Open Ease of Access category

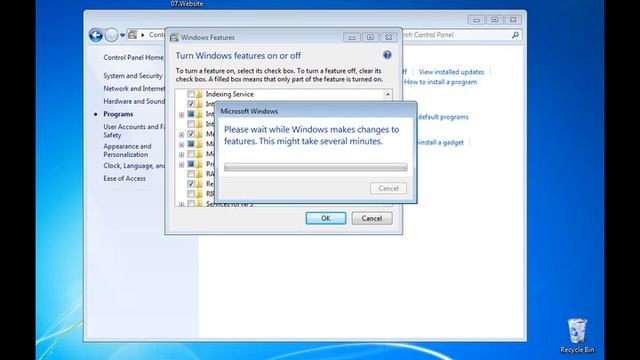click(124, 178)
